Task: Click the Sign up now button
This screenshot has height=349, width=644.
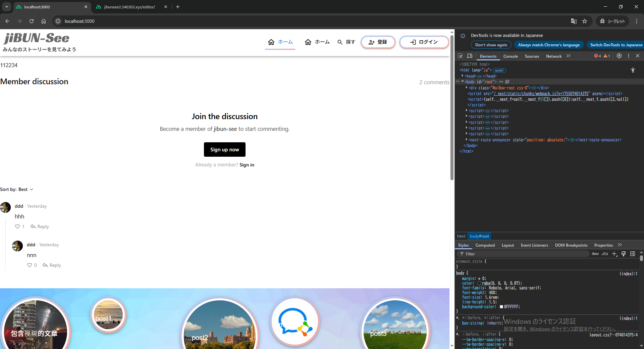Action: [x=224, y=150]
